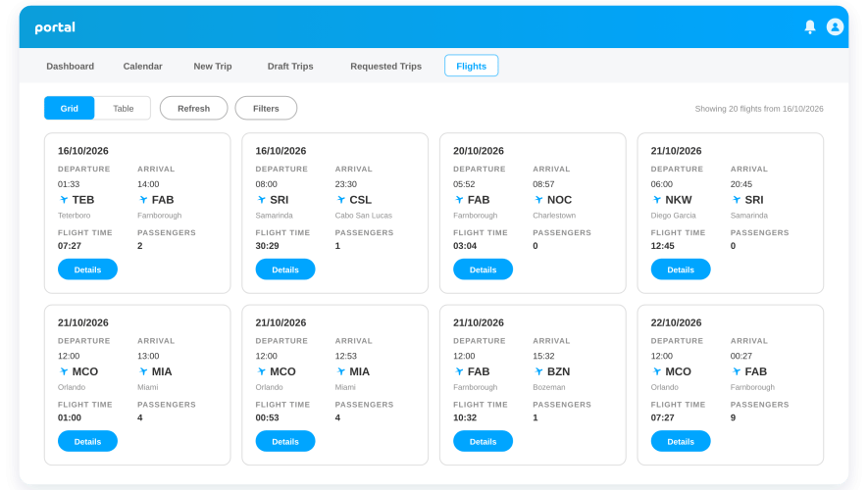Click the plane icon next to SRI departure at 08:00

pyautogui.click(x=261, y=200)
